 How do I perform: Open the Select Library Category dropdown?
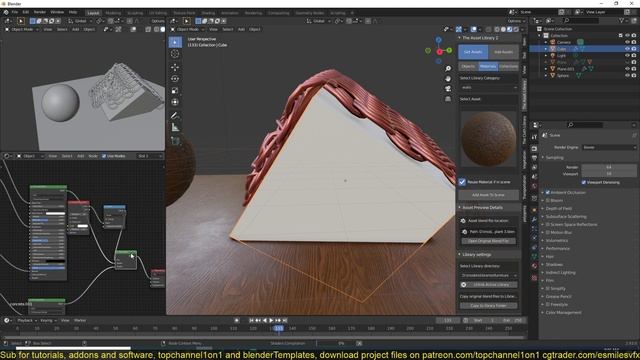pos(489,87)
